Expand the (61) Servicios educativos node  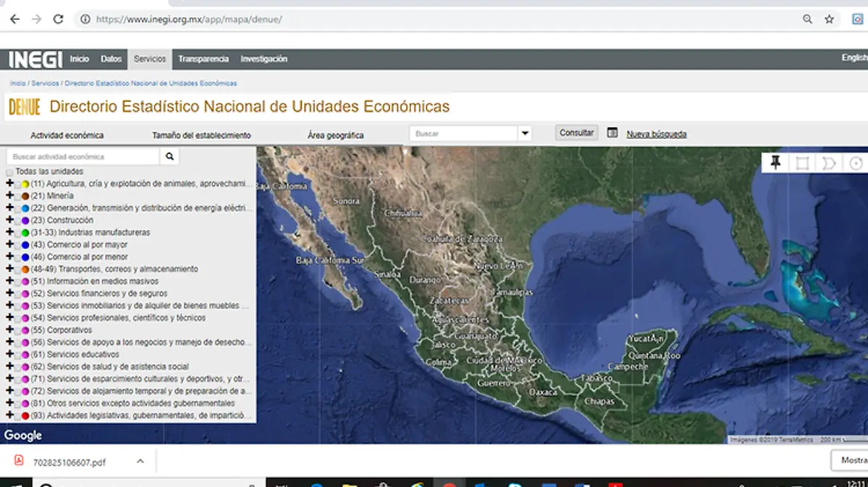click(9, 355)
